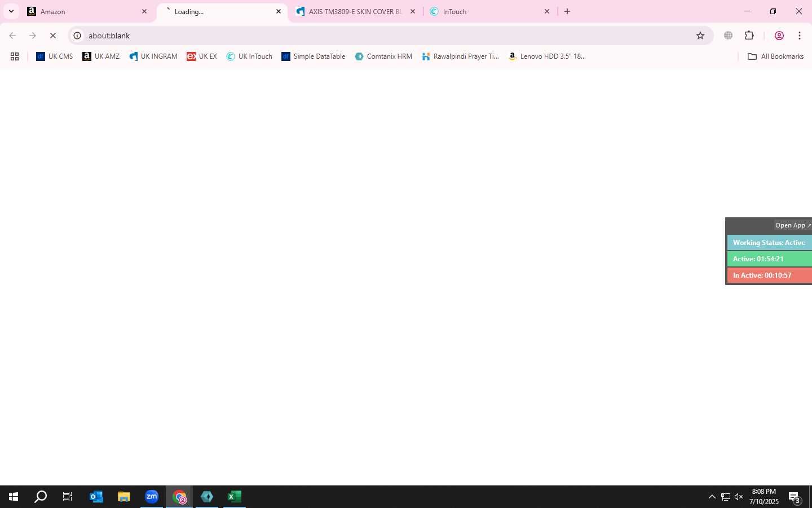Bookmark this tab with the star
The image size is (812, 508).
pyautogui.click(x=700, y=36)
